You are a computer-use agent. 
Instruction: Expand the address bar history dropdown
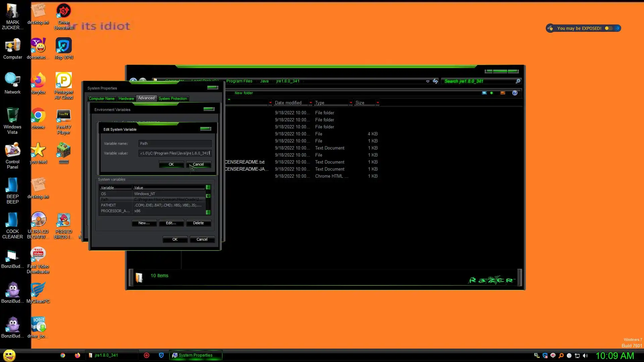[428, 81]
